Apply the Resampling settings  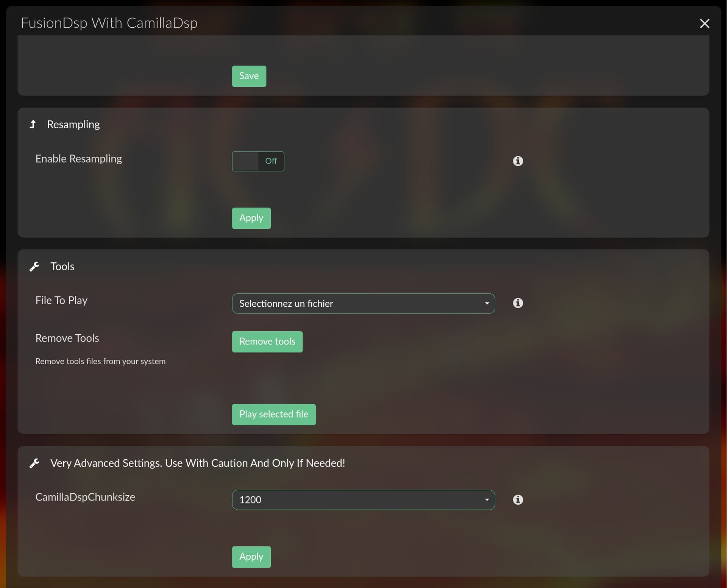pos(251,218)
